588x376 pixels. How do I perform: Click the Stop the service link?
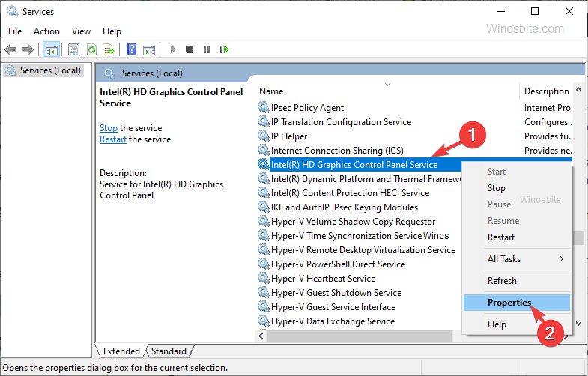(x=109, y=128)
